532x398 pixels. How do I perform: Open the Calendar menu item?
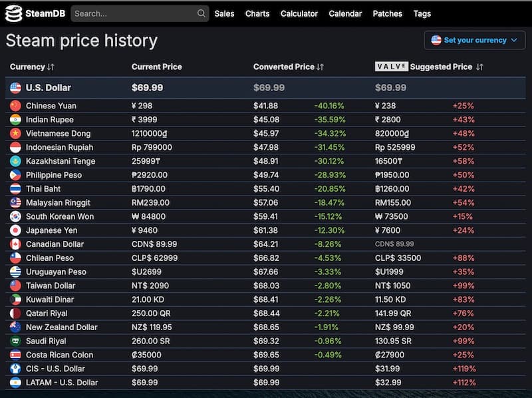(345, 13)
